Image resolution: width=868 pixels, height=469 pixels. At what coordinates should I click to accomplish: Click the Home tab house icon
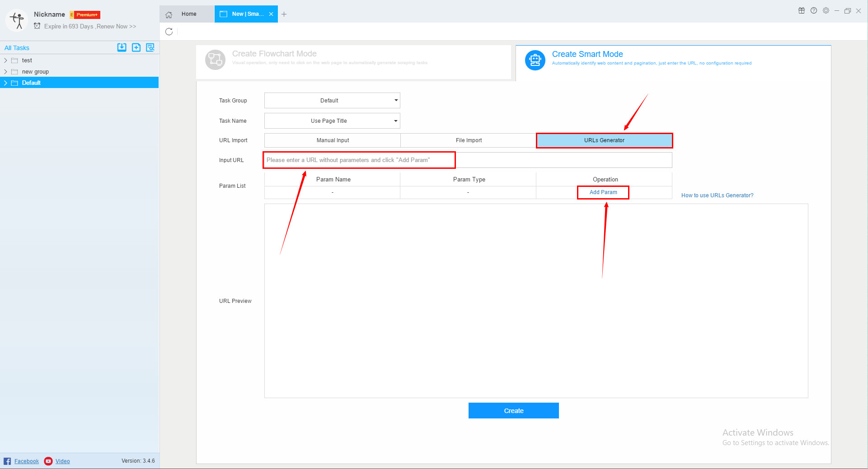[169, 14]
